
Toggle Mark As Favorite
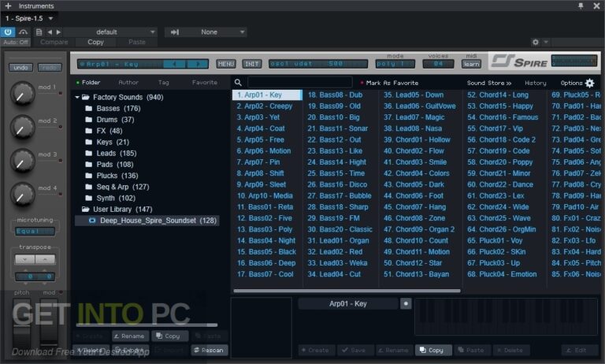click(389, 83)
